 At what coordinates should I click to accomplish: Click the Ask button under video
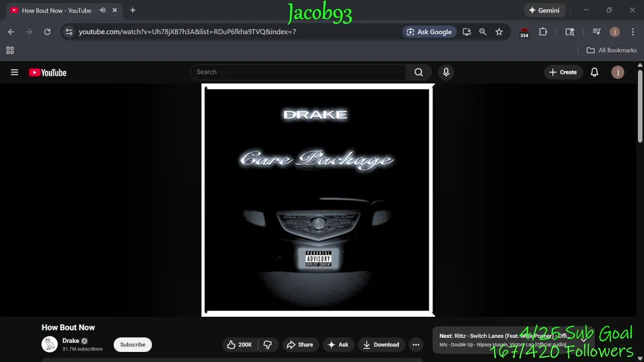pos(338,344)
